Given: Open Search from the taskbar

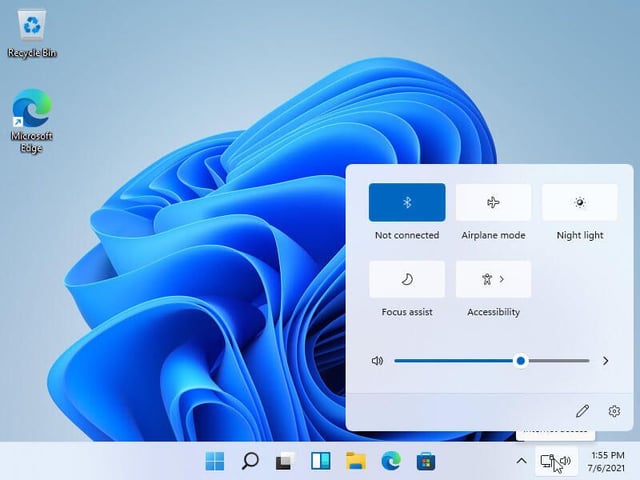Looking at the screenshot, I should tap(250, 461).
